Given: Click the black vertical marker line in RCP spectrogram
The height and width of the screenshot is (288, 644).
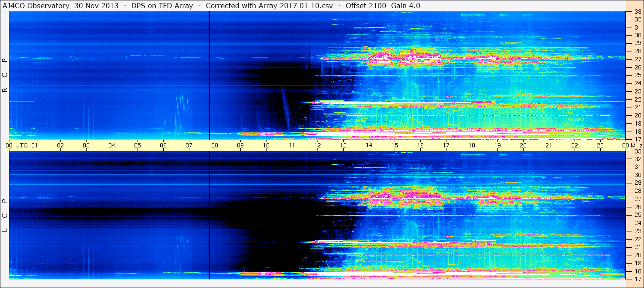Looking at the screenshot, I should click(209, 75).
